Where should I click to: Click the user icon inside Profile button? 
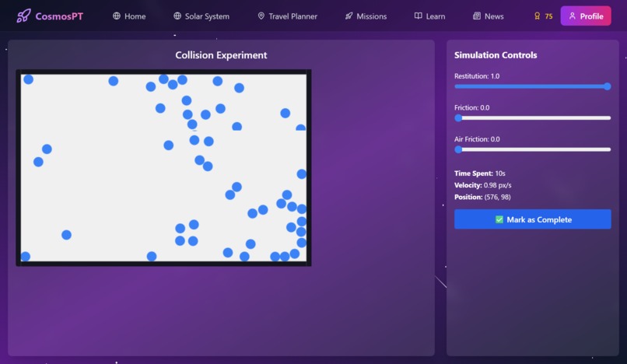coord(573,16)
